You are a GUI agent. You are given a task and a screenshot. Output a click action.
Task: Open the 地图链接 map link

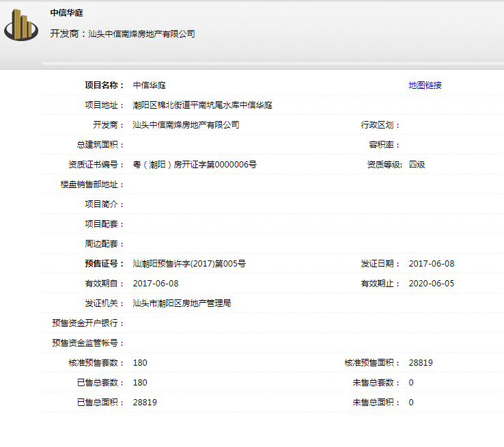point(425,85)
